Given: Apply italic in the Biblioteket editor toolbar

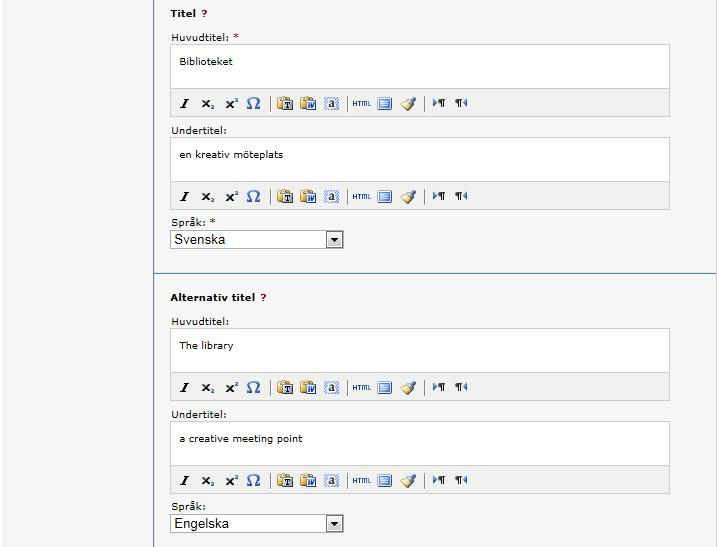Looking at the screenshot, I should (184, 104).
